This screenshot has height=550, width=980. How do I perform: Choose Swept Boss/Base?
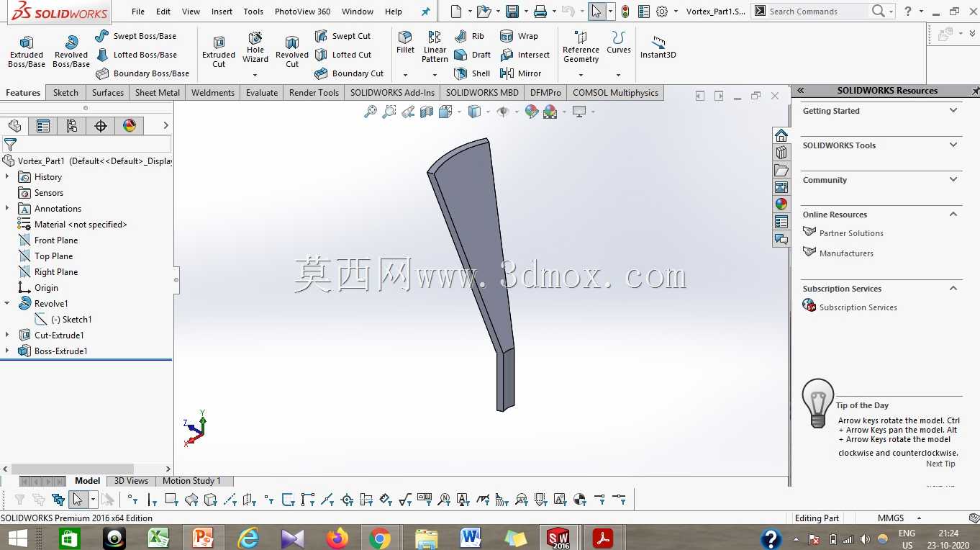click(135, 36)
